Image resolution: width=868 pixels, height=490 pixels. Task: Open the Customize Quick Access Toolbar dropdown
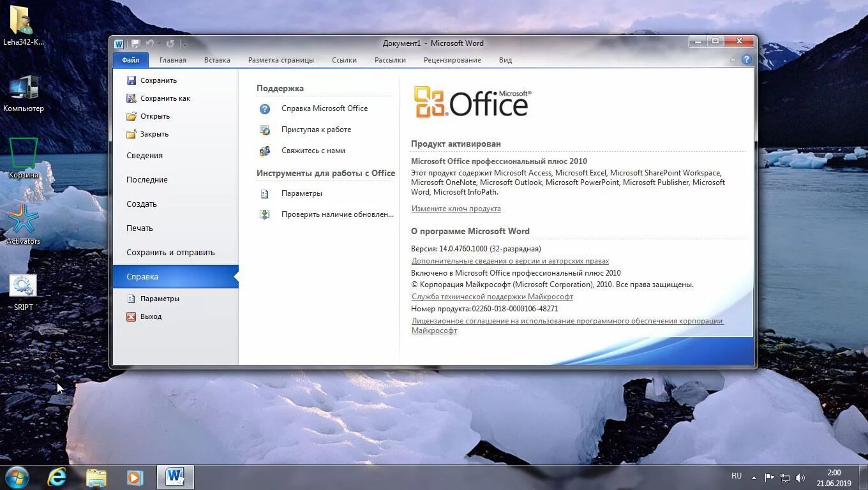click(184, 43)
